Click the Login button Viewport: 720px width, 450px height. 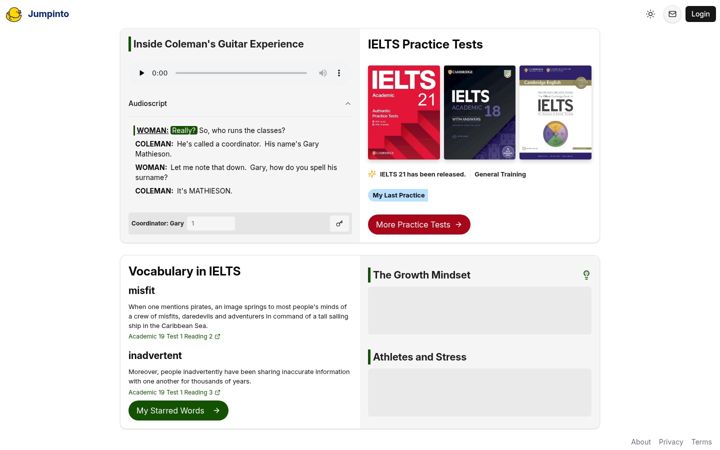[x=700, y=14]
